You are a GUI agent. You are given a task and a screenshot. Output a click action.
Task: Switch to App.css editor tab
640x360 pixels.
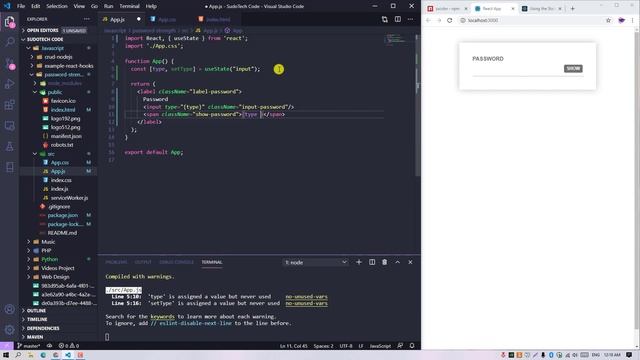[x=167, y=19]
